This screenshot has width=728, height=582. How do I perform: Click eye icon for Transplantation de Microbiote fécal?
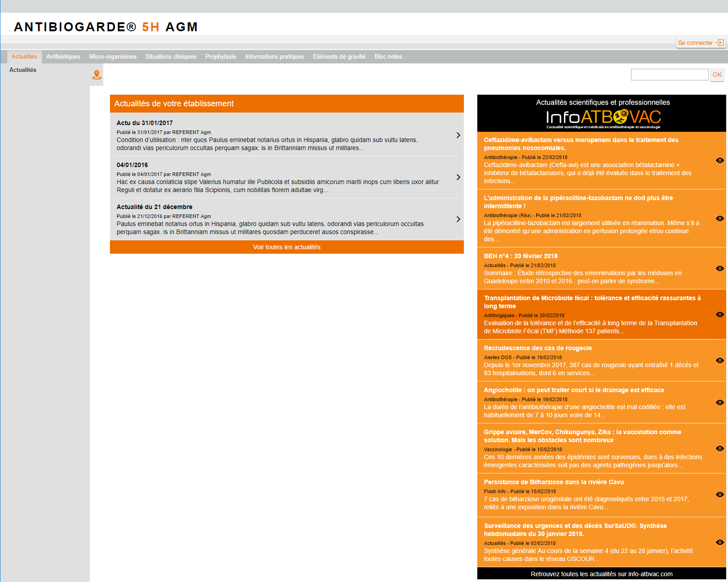point(720,314)
